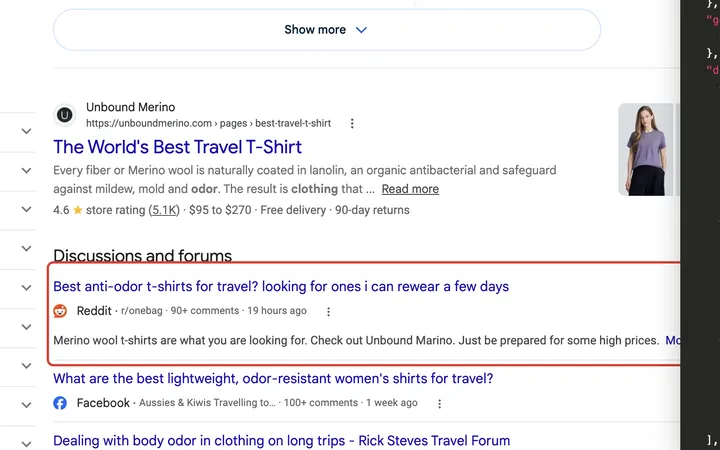The height and width of the screenshot is (450, 720).
Task: Click the 1 week ago timestamp
Action: 392,403
